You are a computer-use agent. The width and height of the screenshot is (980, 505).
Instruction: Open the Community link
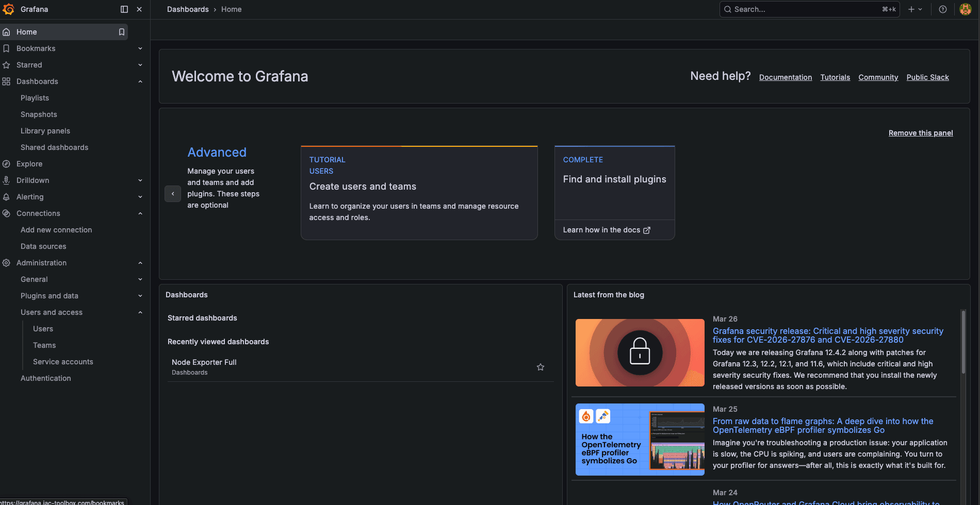[x=878, y=77]
